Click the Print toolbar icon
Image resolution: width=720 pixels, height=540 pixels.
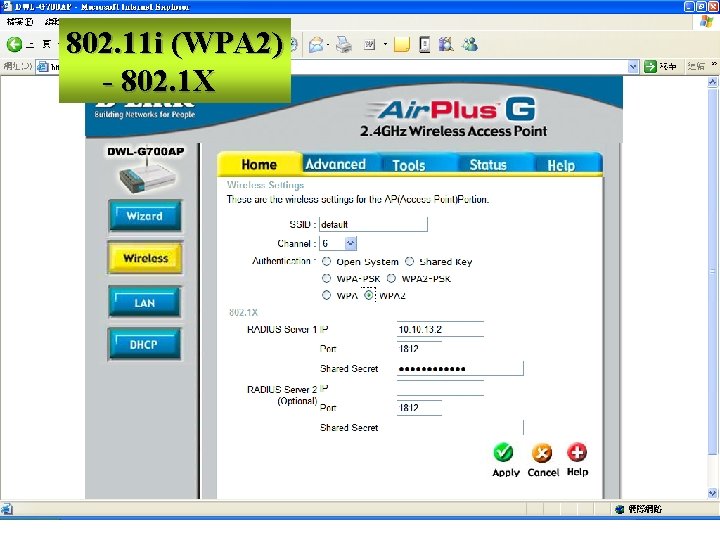[343, 45]
